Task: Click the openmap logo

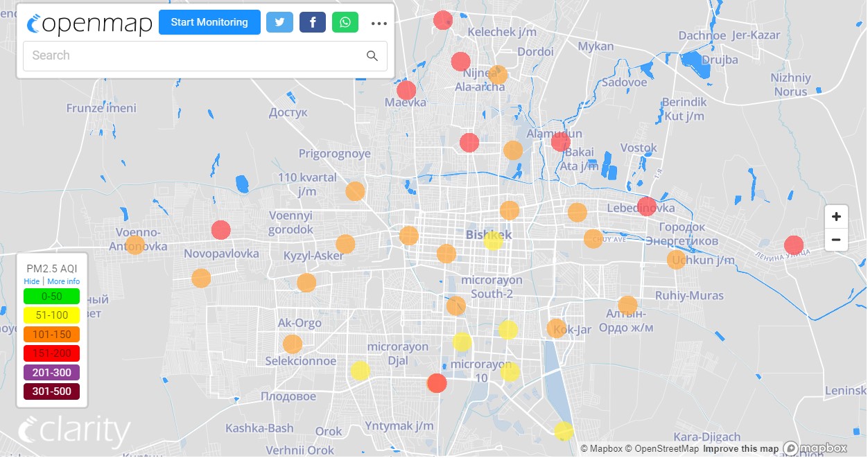Action: click(x=89, y=23)
